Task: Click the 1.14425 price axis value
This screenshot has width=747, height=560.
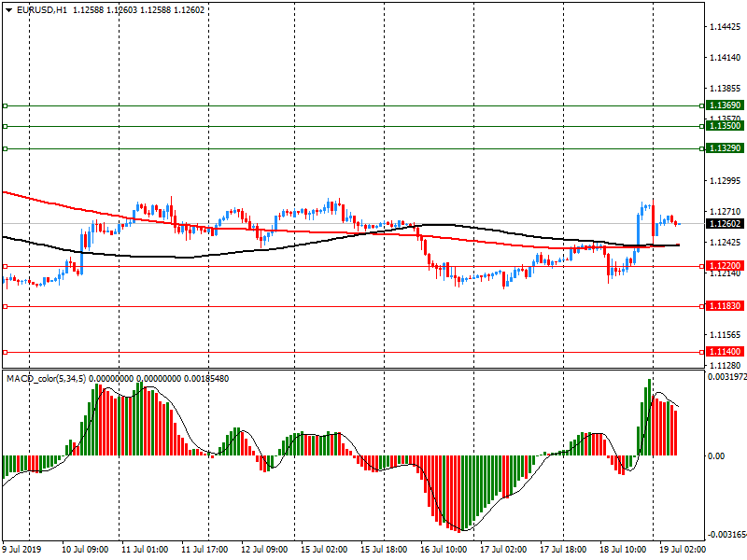Action: click(x=726, y=27)
